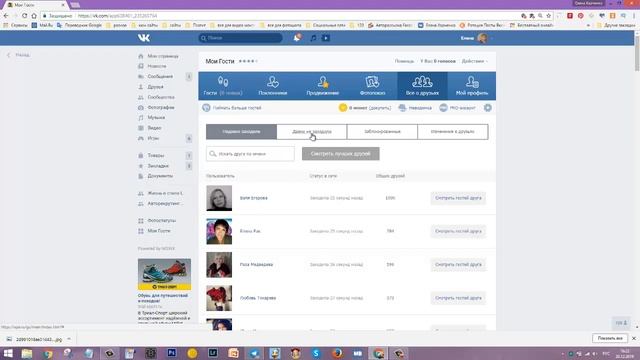
Task: Open Telegram from taskbar
Action: pos(254,353)
